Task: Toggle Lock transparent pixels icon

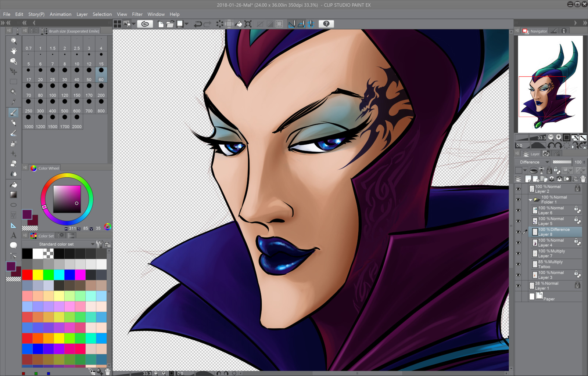Action: click(557, 170)
